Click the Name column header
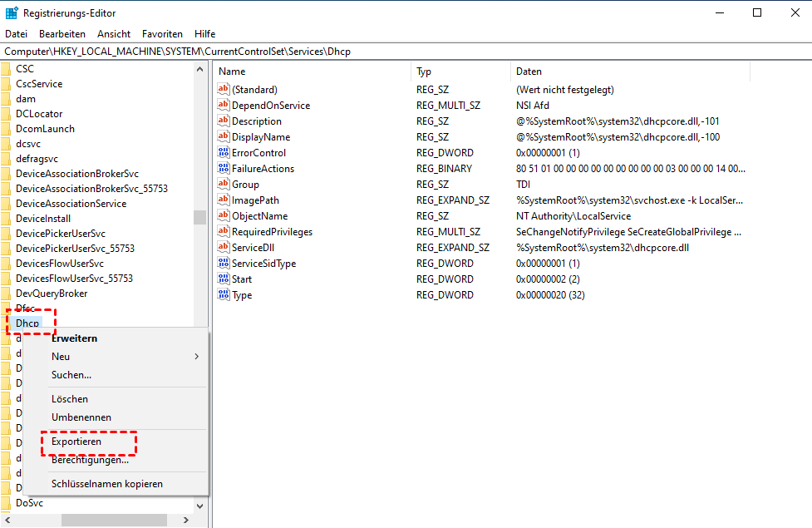 (x=232, y=72)
